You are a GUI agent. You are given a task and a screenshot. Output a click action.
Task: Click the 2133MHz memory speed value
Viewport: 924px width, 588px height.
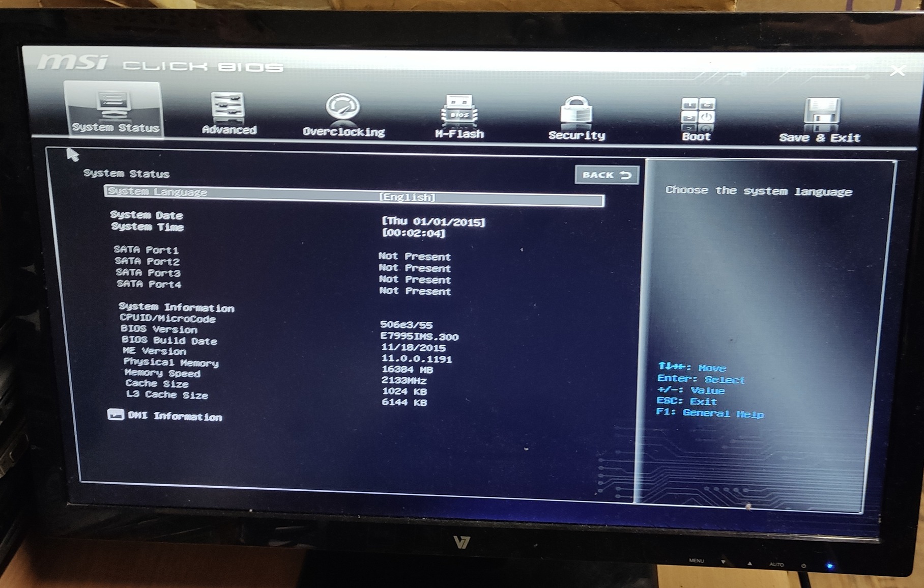point(405,380)
